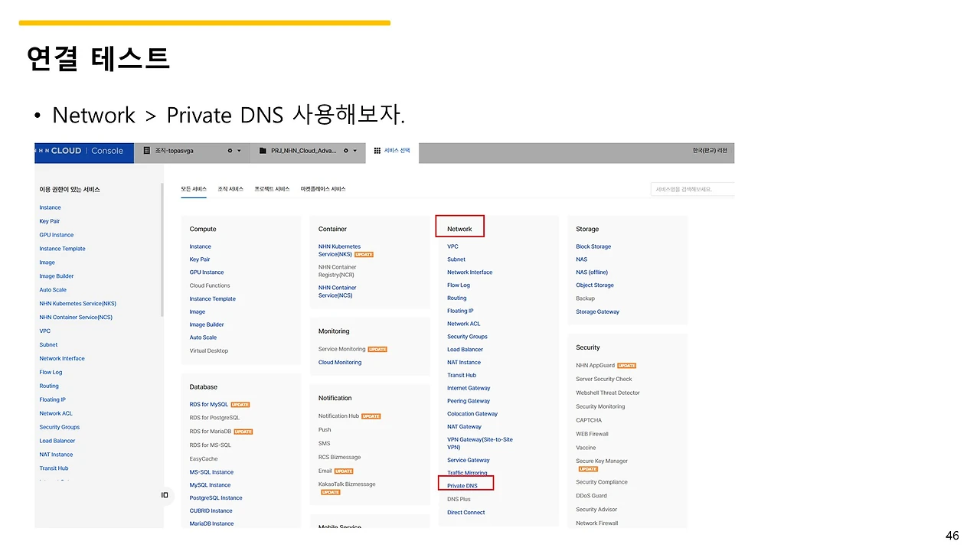Image resolution: width=980 pixels, height=551 pixels.
Task: Open RDS for MS-SQL under Database
Action: [x=211, y=445]
